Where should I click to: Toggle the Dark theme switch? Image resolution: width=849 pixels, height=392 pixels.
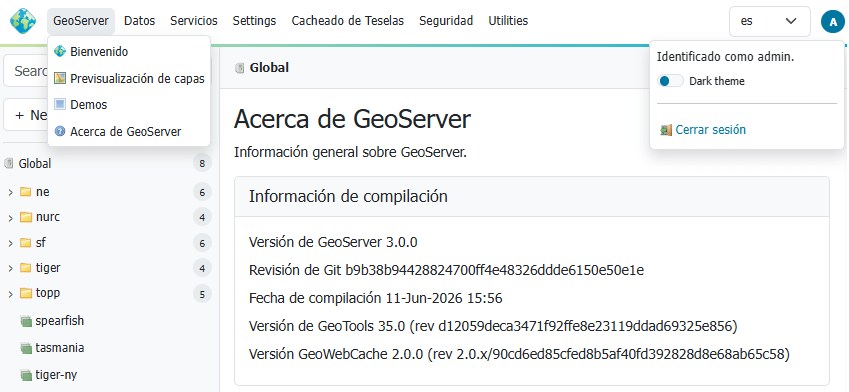click(x=670, y=81)
